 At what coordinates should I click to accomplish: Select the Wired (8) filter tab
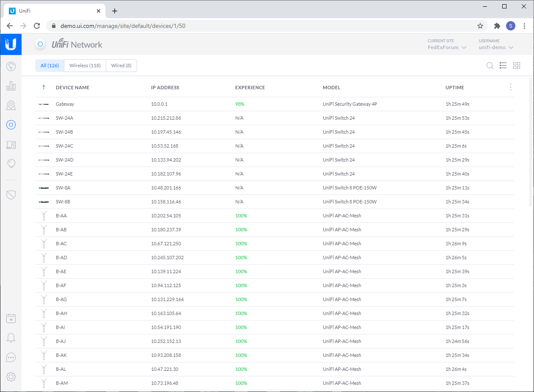pyautogui.click(x=121, y=66)
